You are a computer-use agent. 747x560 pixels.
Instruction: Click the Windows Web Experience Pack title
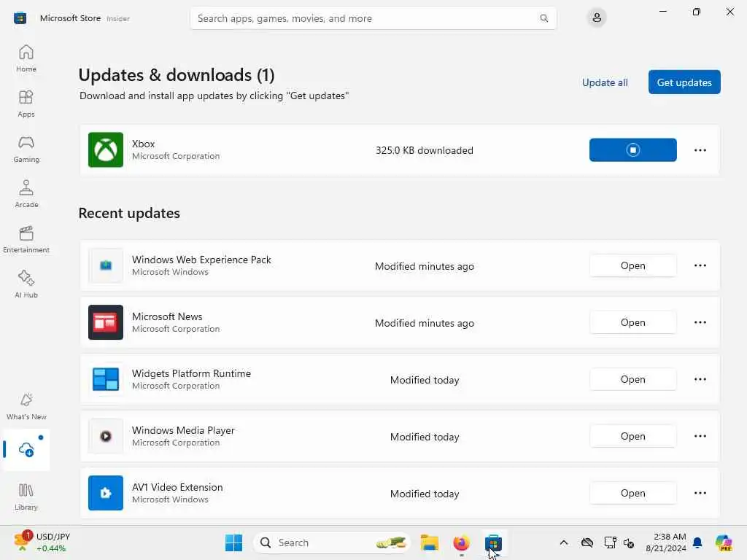pyautogui.click(x=201, y=260)
